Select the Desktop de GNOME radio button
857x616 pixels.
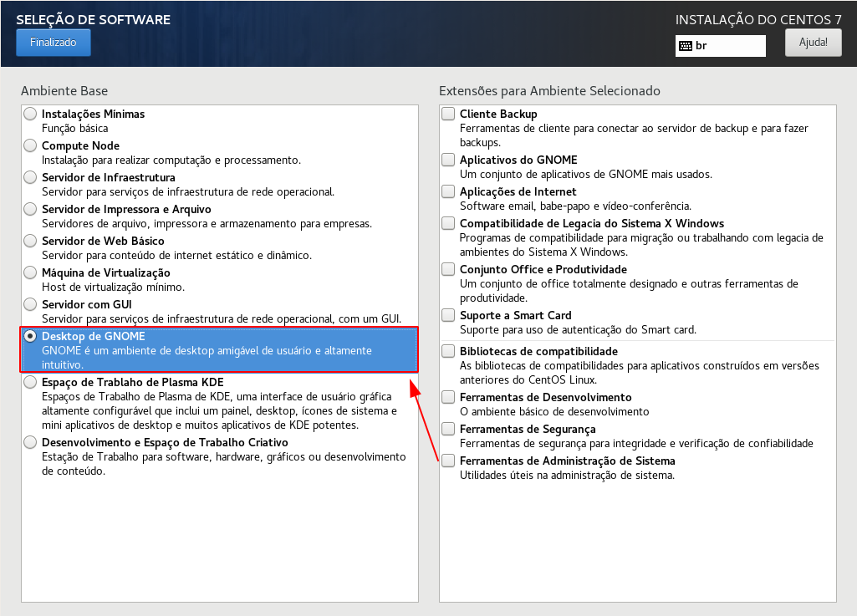coord(31,336)
